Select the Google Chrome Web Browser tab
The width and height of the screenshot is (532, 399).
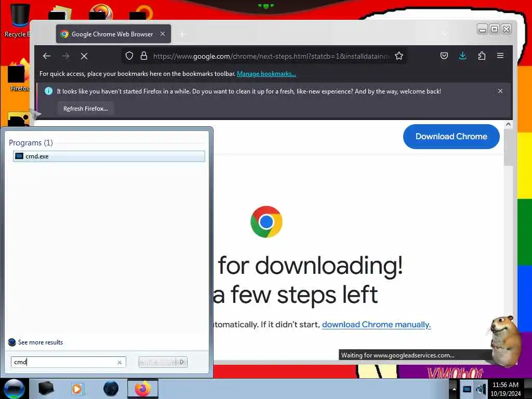[x=113, y=34]
